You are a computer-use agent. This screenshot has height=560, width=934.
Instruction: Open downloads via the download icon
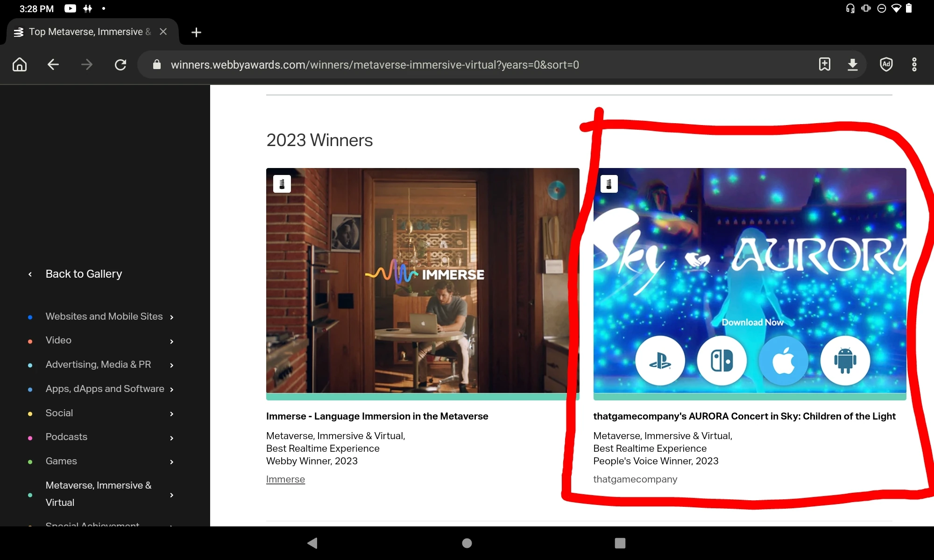[x=853, y=64]
